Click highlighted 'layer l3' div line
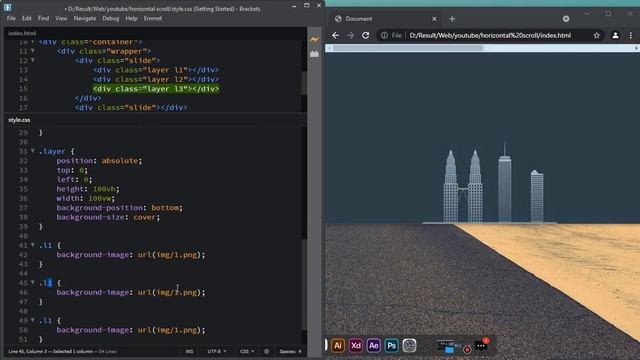The width and height of the screenshot is (640, 360). pos(156,89)
